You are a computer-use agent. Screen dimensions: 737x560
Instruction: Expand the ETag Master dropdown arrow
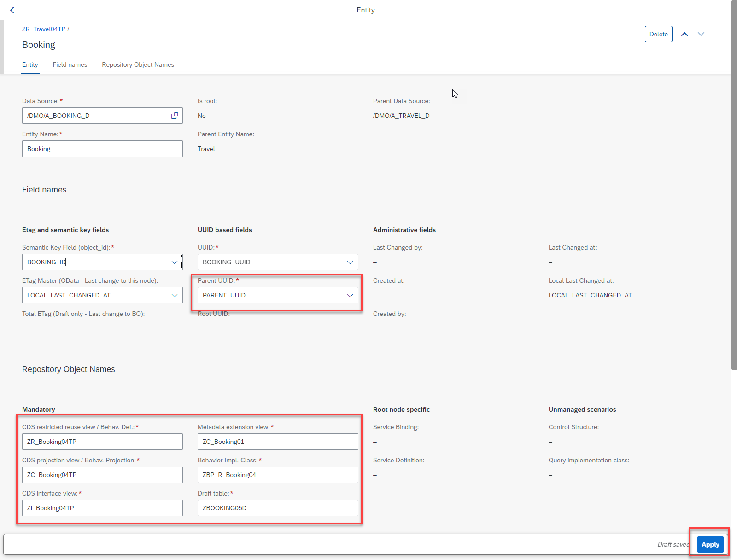point(175,295)
